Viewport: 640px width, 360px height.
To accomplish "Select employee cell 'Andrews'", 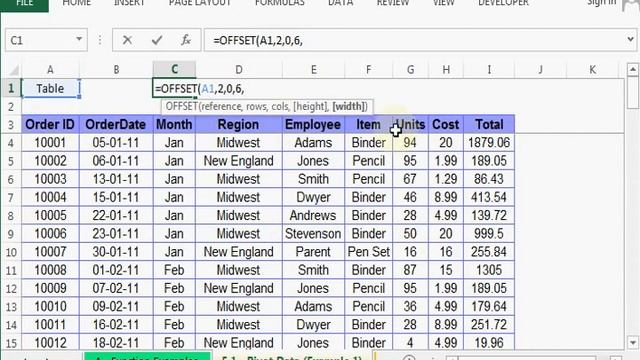I will (x=313, y=216).
